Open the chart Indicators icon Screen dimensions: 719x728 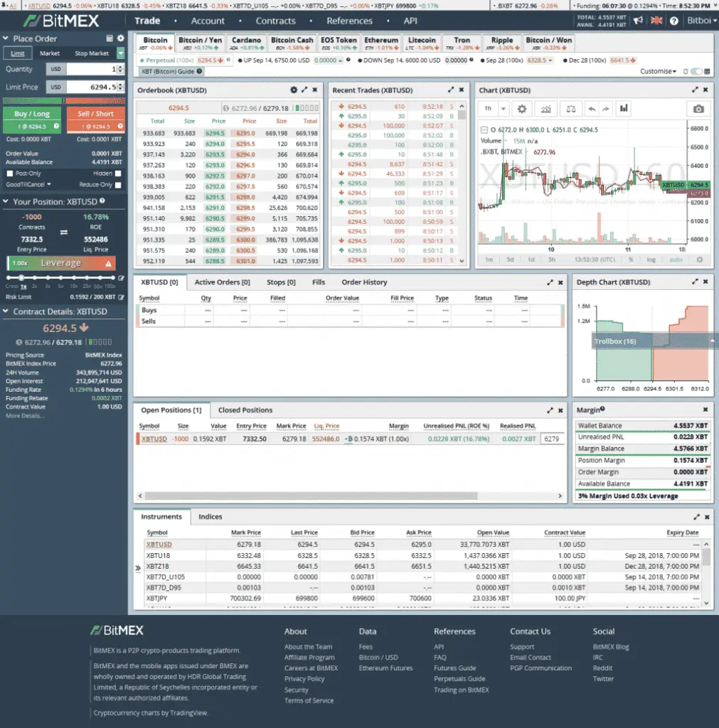pos(546,109)
